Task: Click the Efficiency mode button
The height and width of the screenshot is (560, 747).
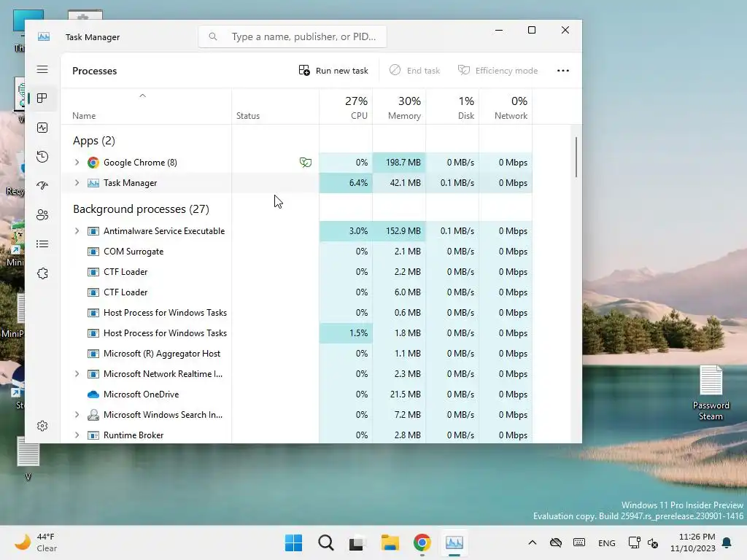Action: point(498,71)
